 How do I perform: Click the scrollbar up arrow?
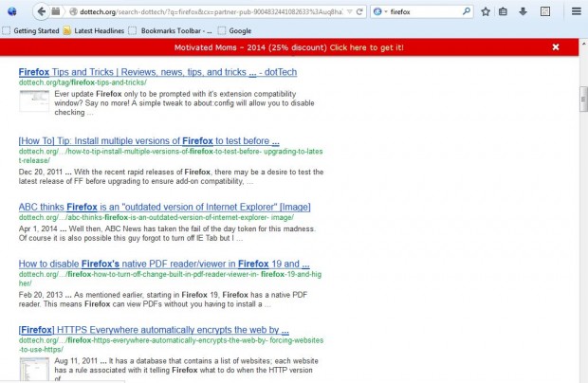(583, 44)
